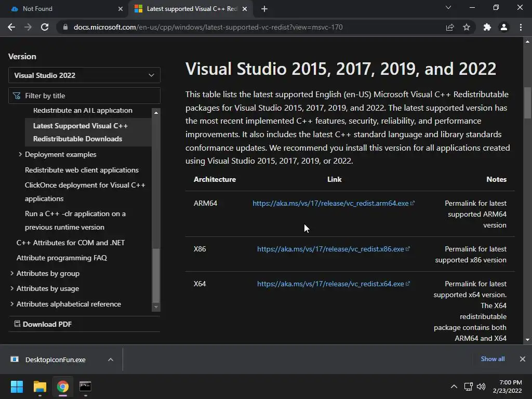Viewport: 532px width, 399px height.
Task: Click the sidebar navigation scrollbar thumb
Action: (156, 275)
